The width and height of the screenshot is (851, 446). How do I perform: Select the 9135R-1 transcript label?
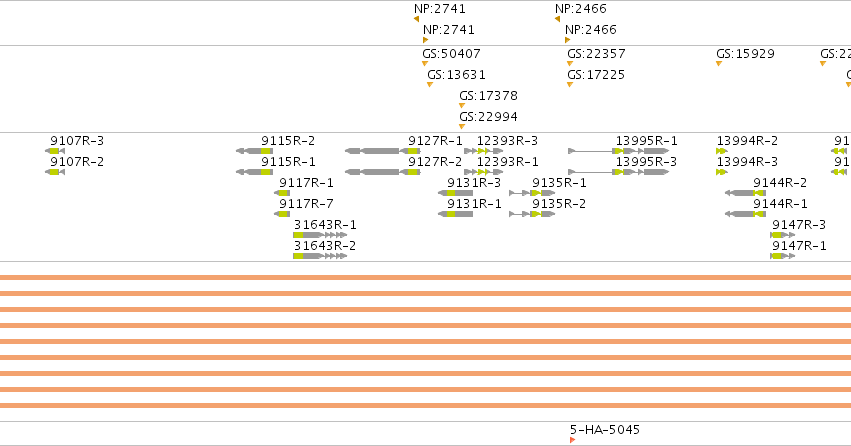[559, 183]
